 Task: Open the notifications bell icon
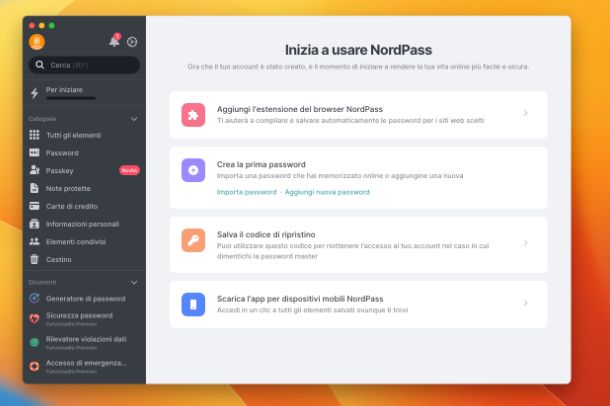coord(114,41)
